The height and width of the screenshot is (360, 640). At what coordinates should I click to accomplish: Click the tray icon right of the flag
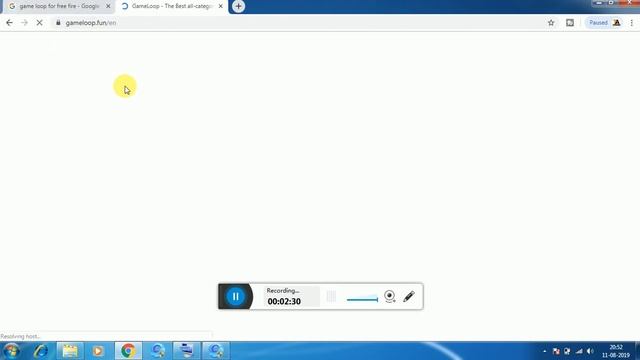click(567, 351)
